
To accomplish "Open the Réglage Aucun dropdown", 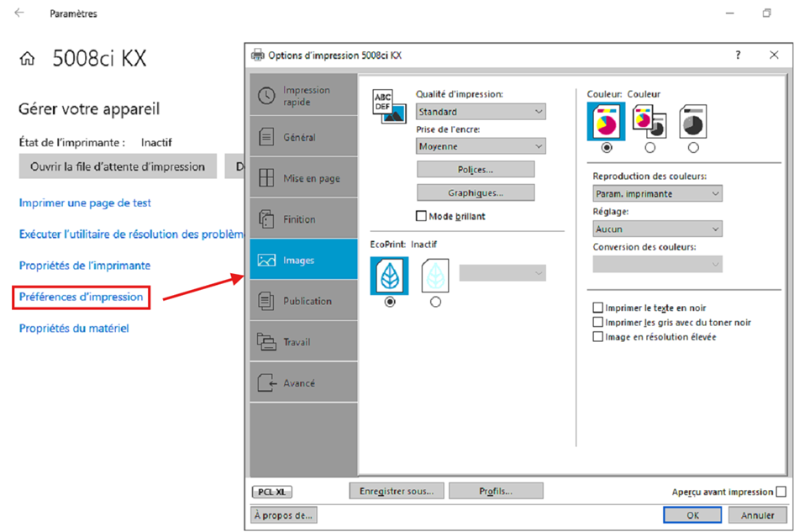I will tap(657, 229).
